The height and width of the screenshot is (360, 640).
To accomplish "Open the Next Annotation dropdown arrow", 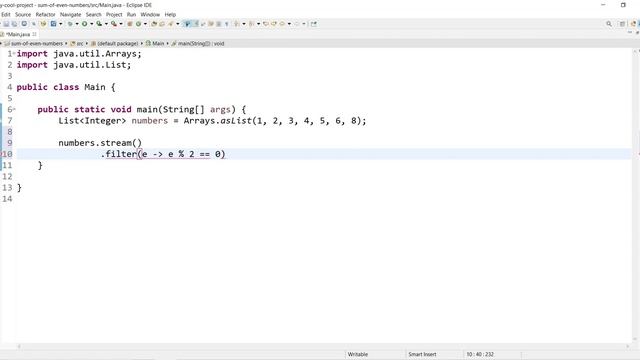I will click(244, 24).
